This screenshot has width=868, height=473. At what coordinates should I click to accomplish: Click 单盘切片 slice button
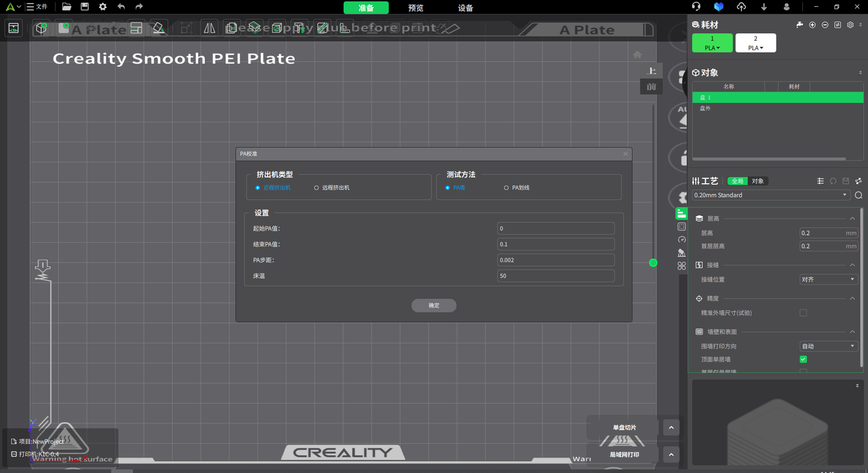pos(625,428)
